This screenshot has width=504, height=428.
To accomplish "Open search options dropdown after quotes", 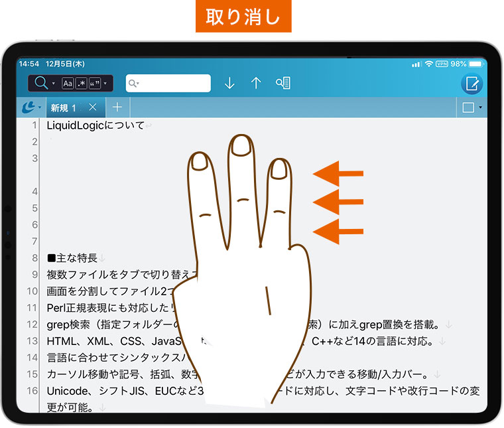I will point(105,84).
